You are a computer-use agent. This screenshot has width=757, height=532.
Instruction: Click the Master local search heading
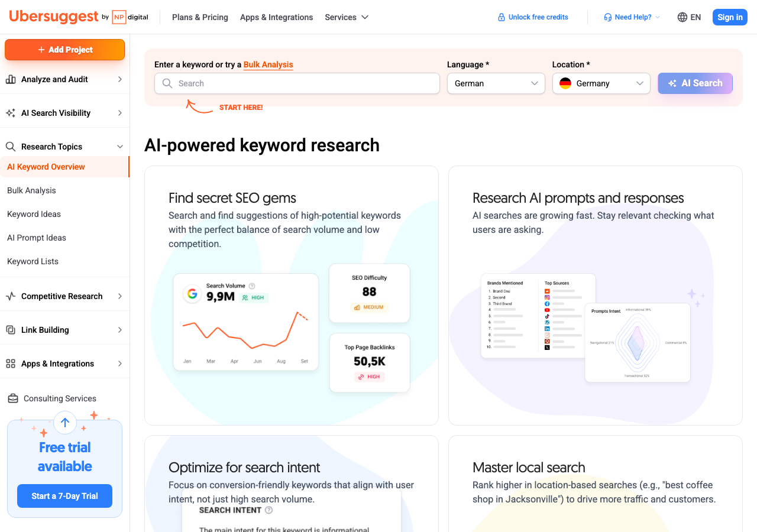click(529, 468)
